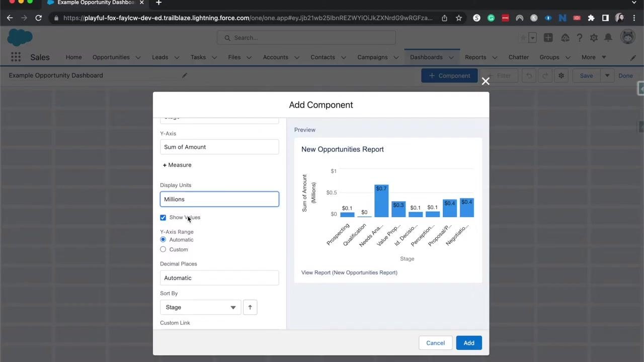Uncheck the Show Values checkbox
This screenshot has height=362, width=644.
click(x=163, y=218)
